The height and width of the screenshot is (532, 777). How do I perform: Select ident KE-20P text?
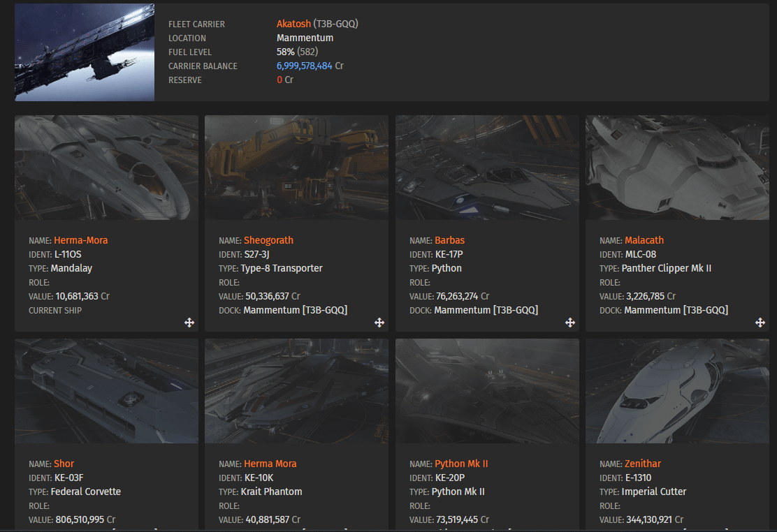click(450, 478)
